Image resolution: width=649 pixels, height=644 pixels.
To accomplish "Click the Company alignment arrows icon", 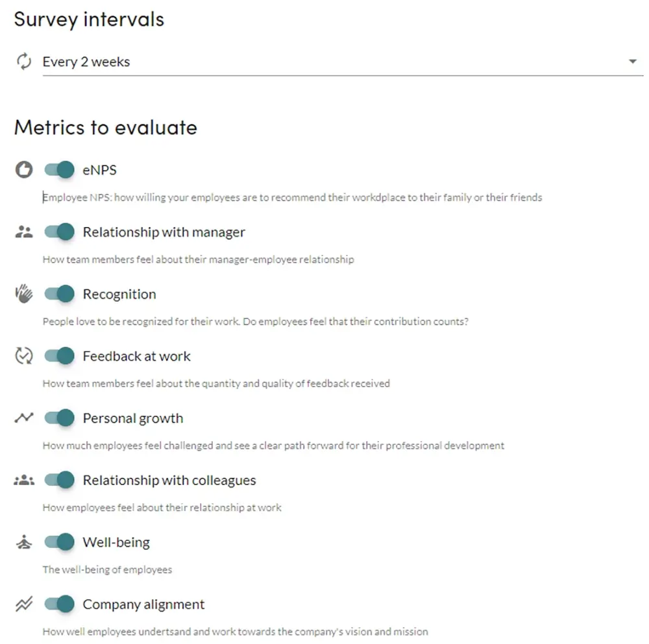I will click(x=24, y=604).
